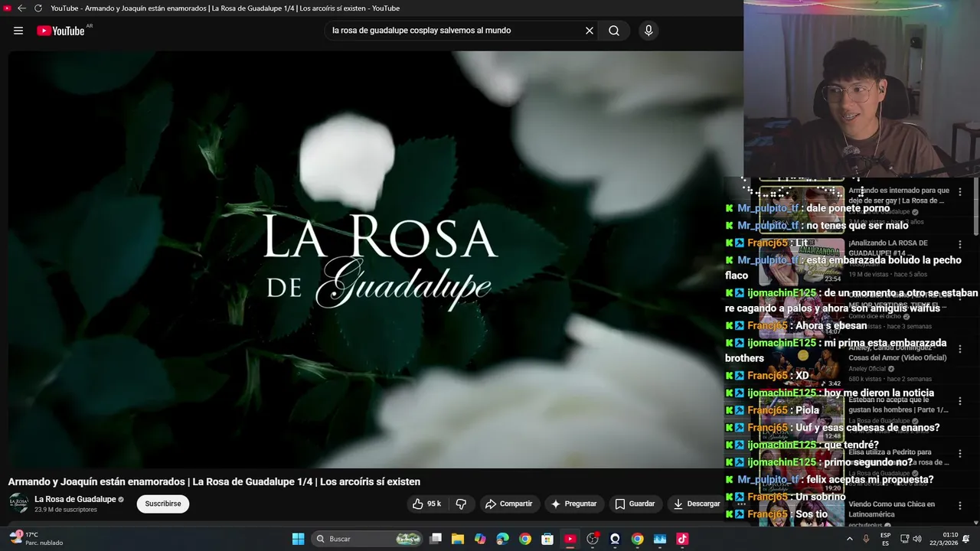Open Task View in the taskbar
The width and height of the screenshot is (980, 551).
point(436,539)
